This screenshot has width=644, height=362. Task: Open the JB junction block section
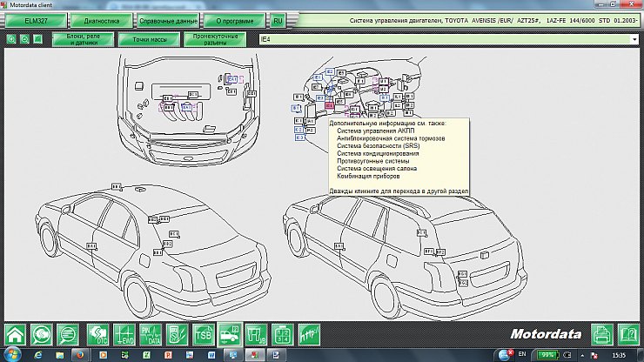tap(256, 334)
